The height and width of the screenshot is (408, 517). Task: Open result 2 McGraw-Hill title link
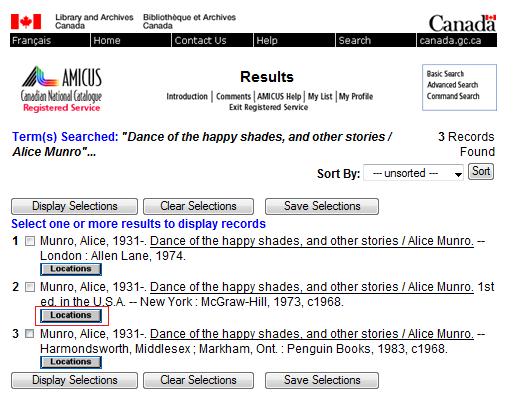click(312, 287)
